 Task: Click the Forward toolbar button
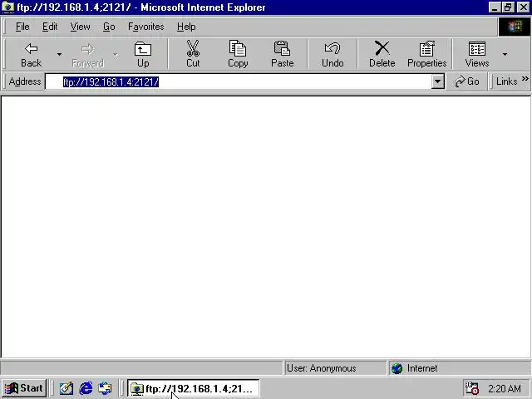coord(87,54)
